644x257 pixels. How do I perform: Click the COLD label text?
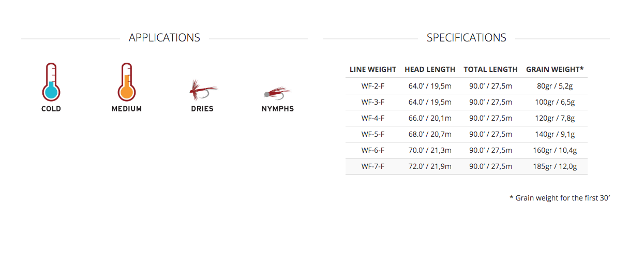51,109
